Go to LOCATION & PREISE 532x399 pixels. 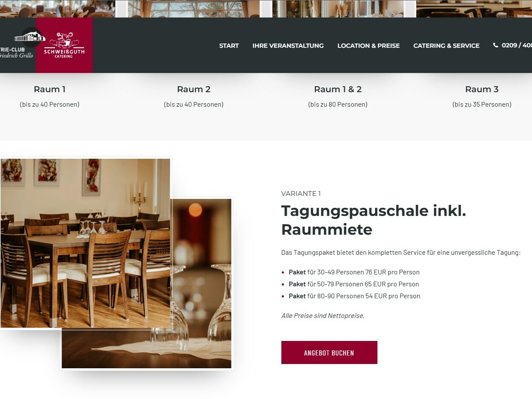tap(368, 46)
